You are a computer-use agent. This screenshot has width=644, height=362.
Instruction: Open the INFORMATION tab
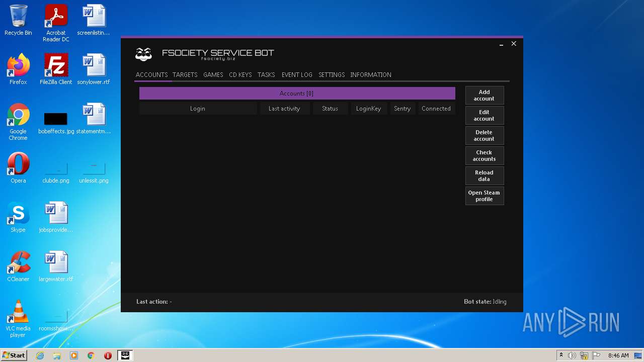[x=371, y=75]
